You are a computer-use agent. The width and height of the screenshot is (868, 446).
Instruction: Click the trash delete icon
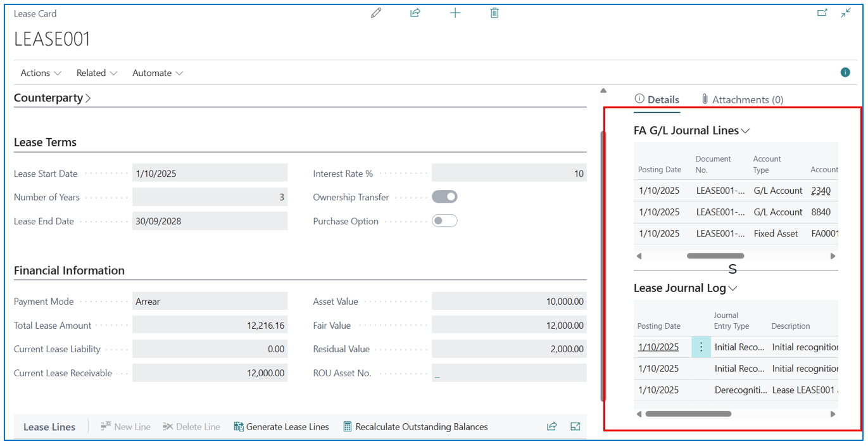pyautogui.click(x=494, y=13)
